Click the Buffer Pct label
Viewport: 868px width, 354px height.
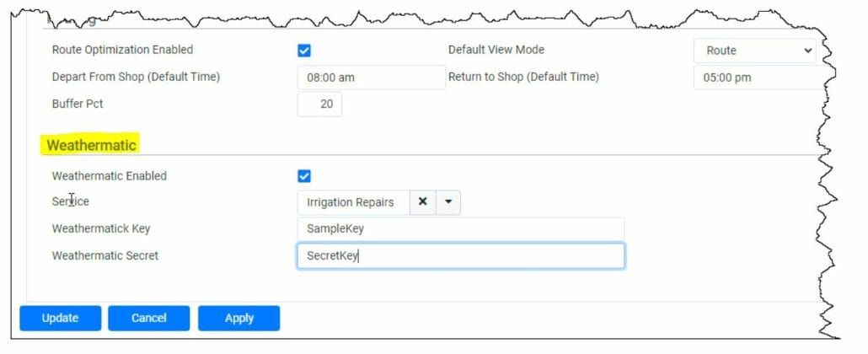tap(78, 104)
